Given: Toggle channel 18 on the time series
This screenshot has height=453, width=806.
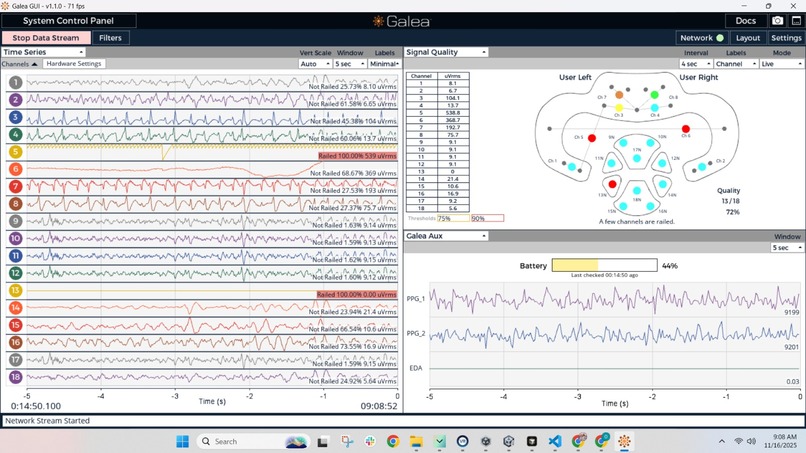Looking at the screenshot, I should point(15,377).
